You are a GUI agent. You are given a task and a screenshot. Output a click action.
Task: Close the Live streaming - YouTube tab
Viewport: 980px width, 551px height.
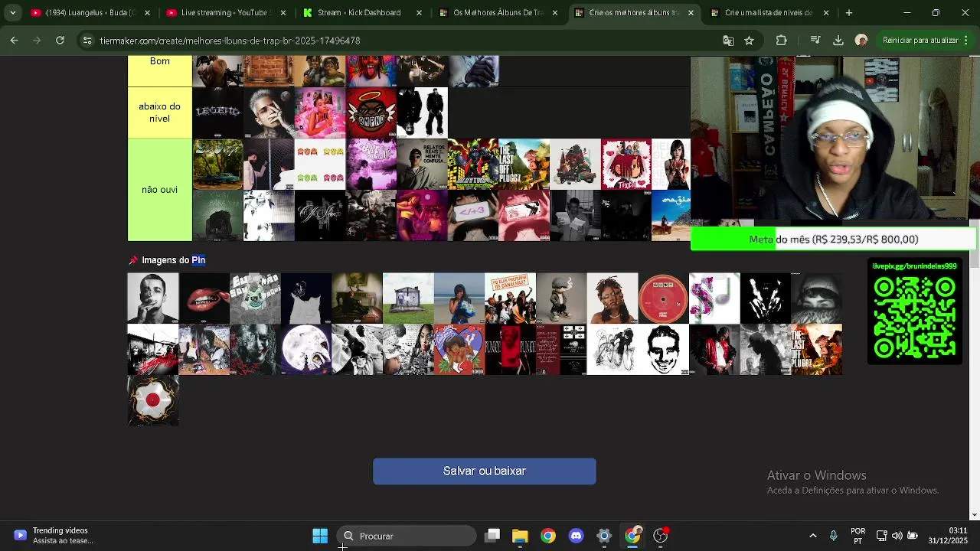point(283,12)
